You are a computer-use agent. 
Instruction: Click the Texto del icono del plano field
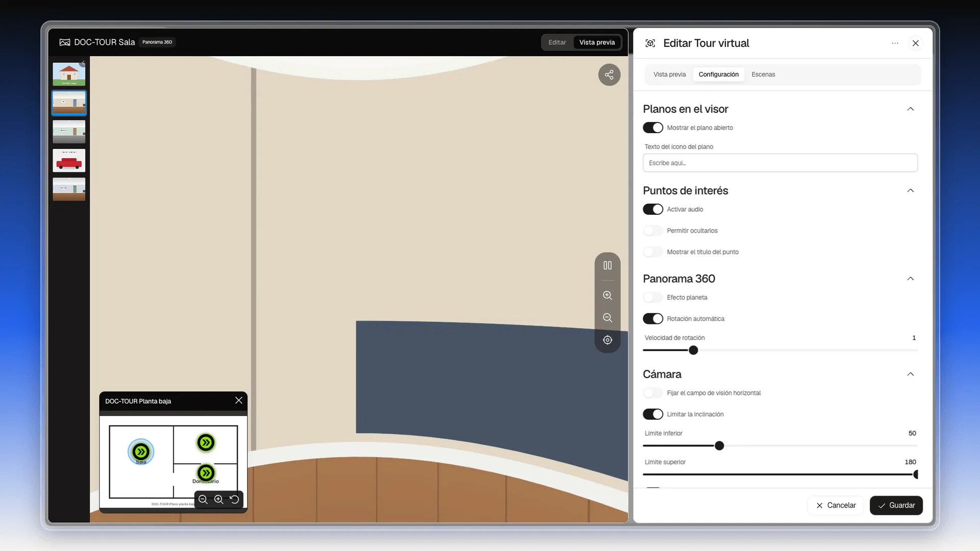tap(780, 163)
